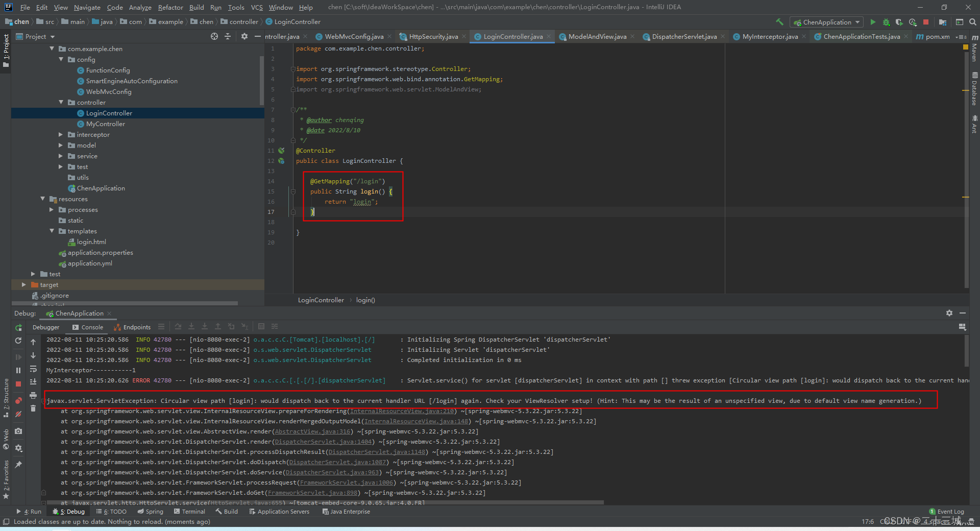Click login() in the editor breadcrumb bar

365,300
